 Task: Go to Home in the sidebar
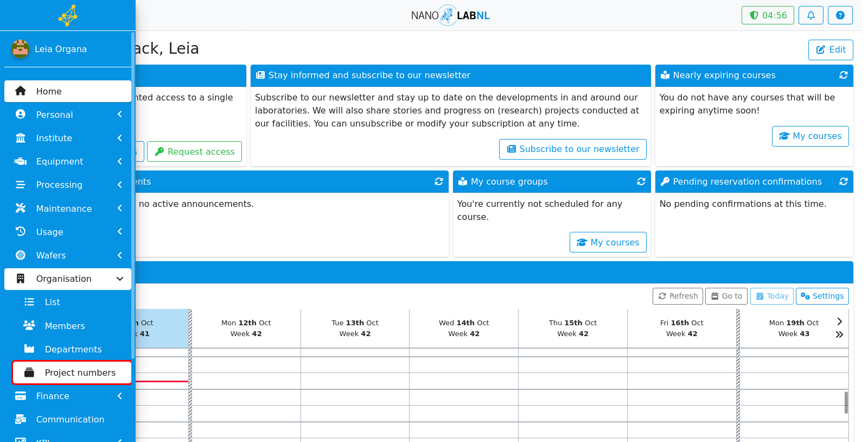[68, 91]
